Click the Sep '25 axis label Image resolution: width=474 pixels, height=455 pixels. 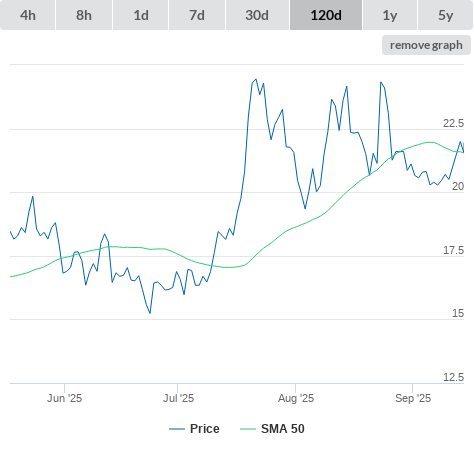[x=413, y=398]
